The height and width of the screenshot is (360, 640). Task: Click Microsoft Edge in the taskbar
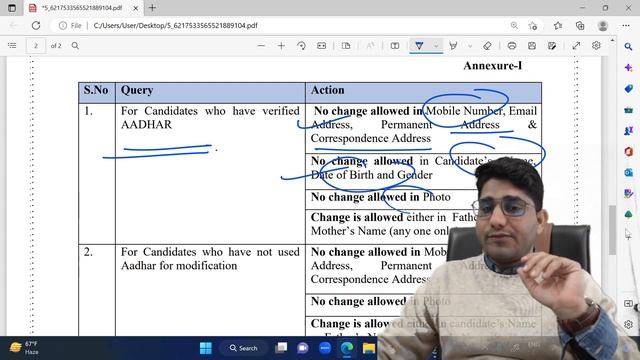pos(347,348)
